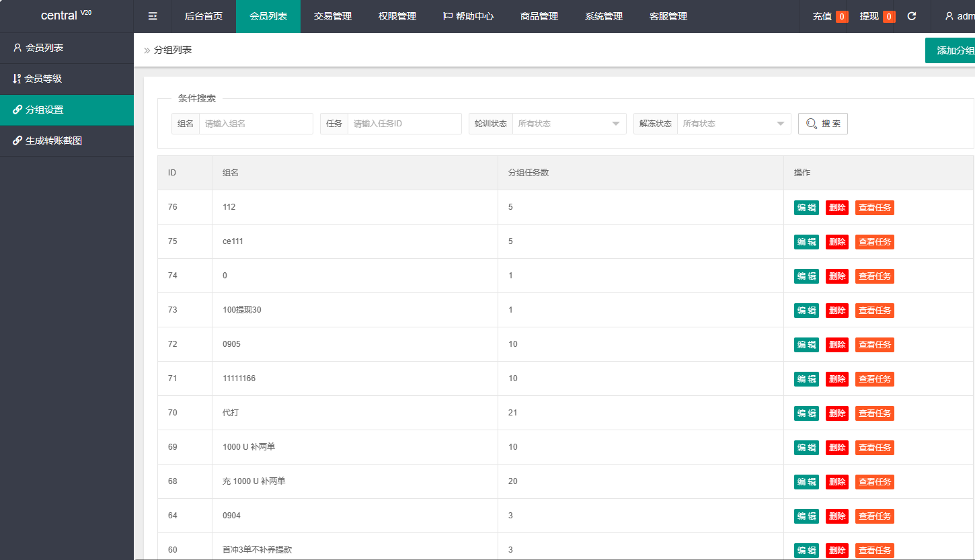Image resolution: width=975 pixels, height=560 pixels.
Task: Open the 系统管理 menu
Action: 604,16
